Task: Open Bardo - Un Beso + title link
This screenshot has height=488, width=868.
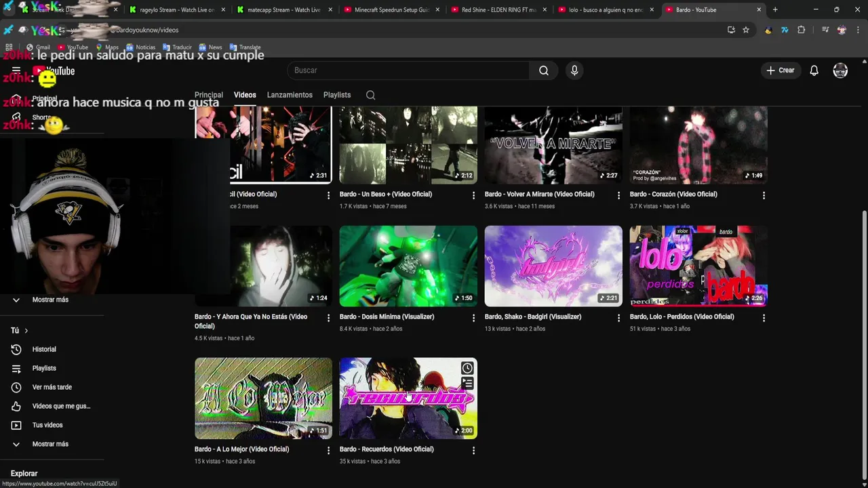Action: [x=386, y=195]
